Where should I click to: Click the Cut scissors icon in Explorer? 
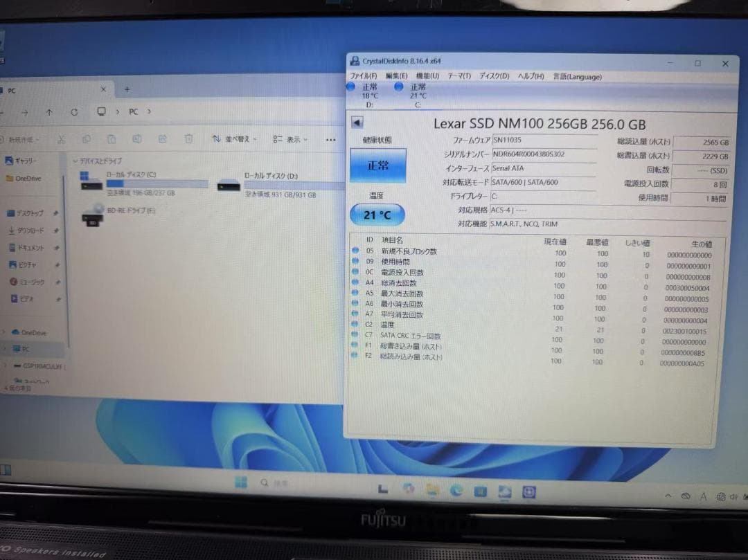coord(61,139)
